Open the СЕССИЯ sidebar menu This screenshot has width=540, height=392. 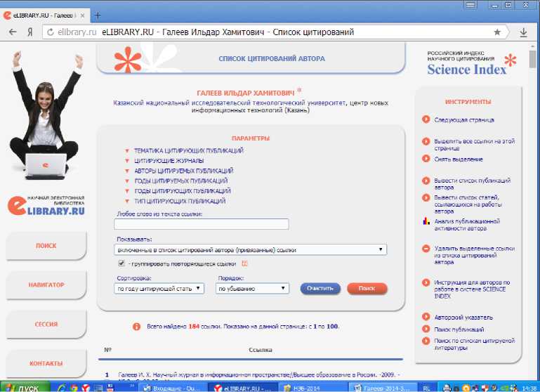click(x=46, y=324)
